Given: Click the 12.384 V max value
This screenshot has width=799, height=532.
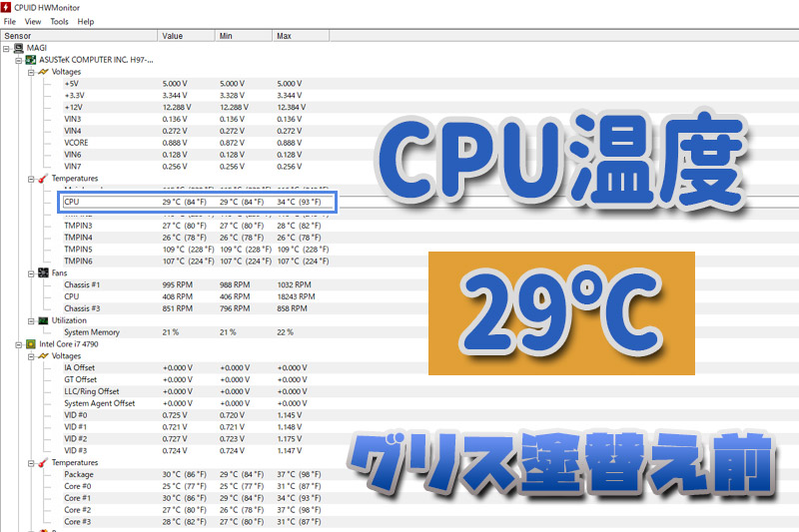Looking at the screenshot, I should (292, 107).
